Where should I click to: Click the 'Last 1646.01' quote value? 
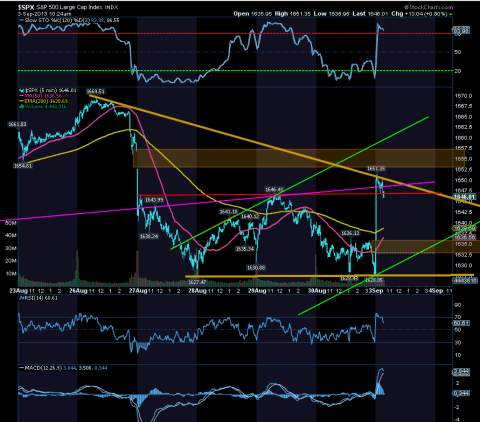[x=371, y=14]
